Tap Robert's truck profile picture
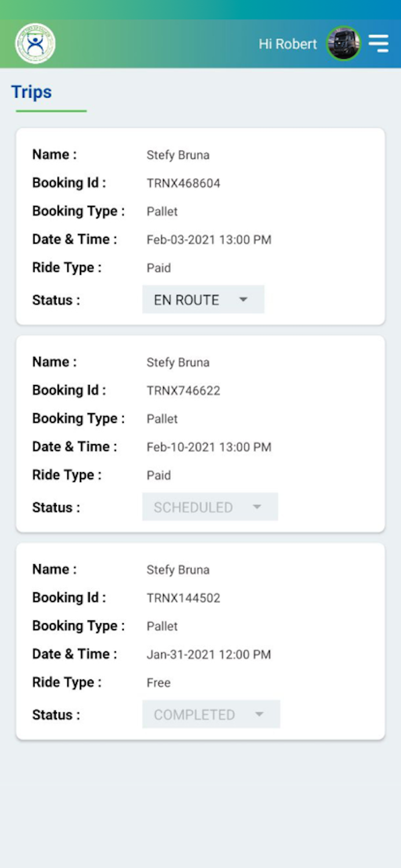The height and width of the screenshot is (868, 401). tap(343, 43)
